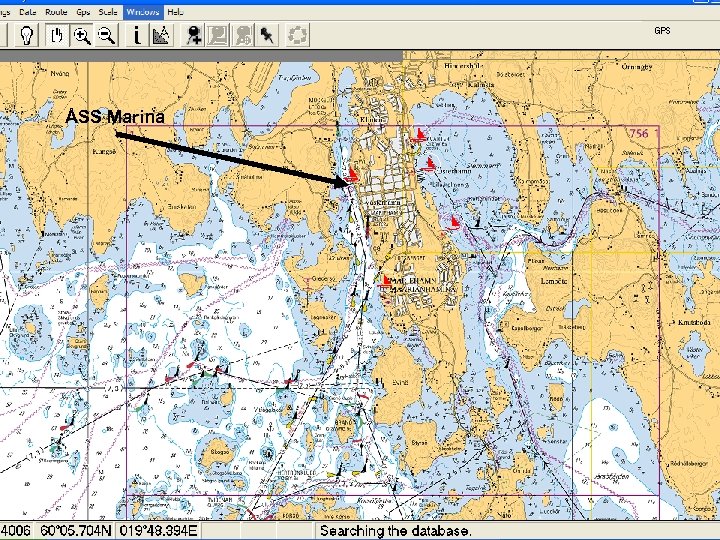Viewport: 720px width, 540px height.
Task: Open the Scale menu
Action: (108, 12)
